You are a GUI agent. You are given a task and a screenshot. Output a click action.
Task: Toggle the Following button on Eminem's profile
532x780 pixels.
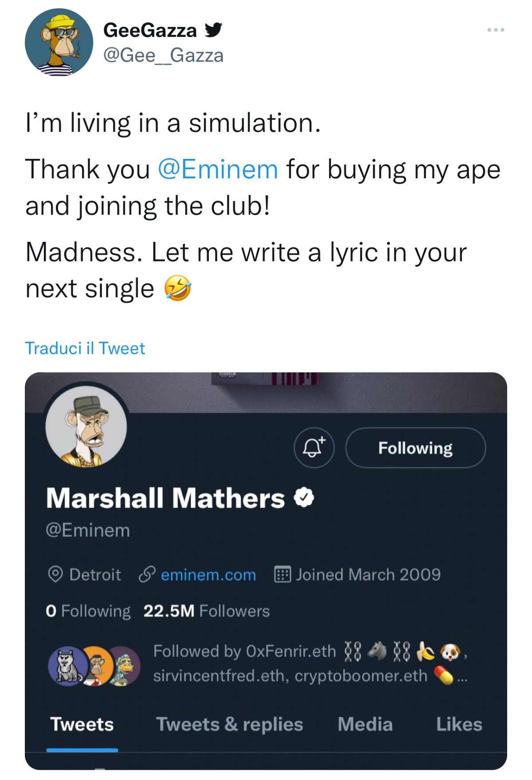tap(415, 448)
